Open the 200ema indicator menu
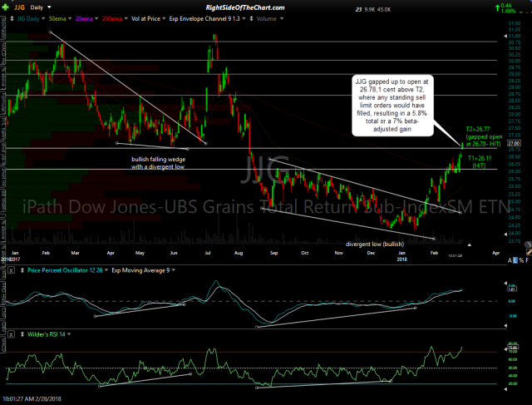This screenshot has height=405, width=532. click(x=112, y=18)
